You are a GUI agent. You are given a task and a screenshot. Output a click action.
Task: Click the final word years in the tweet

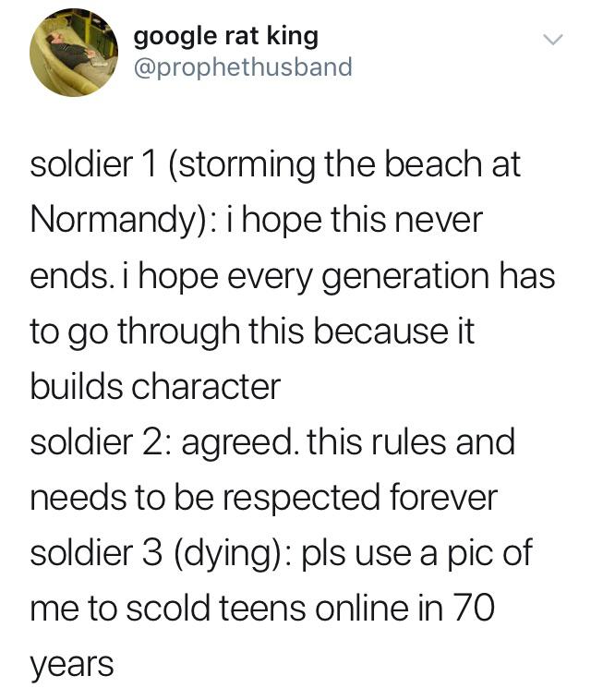tap(72, 665)
